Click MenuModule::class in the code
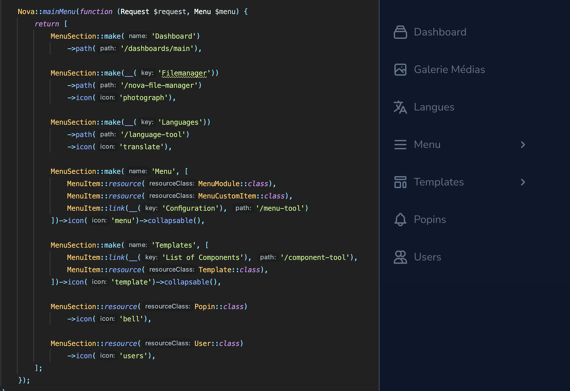Viewport: 570px width, 391px height. pos(233,184)
